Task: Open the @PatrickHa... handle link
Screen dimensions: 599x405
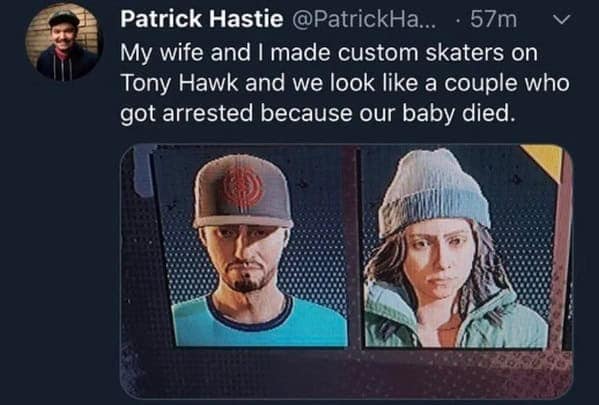Action: coord(364,19)
